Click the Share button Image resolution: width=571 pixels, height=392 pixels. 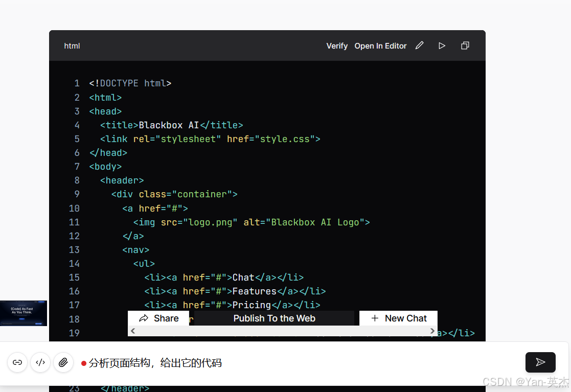click(x=159, y=318)
